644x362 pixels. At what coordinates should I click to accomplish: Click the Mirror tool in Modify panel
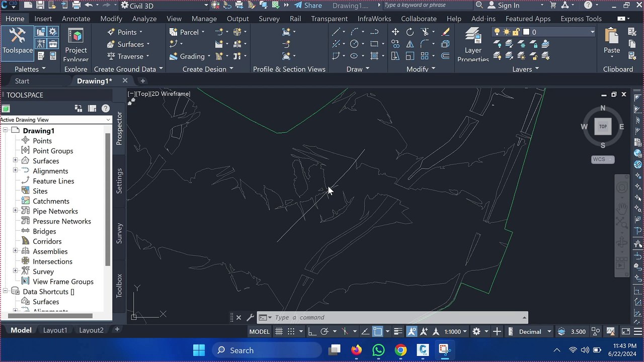[410, 44]
